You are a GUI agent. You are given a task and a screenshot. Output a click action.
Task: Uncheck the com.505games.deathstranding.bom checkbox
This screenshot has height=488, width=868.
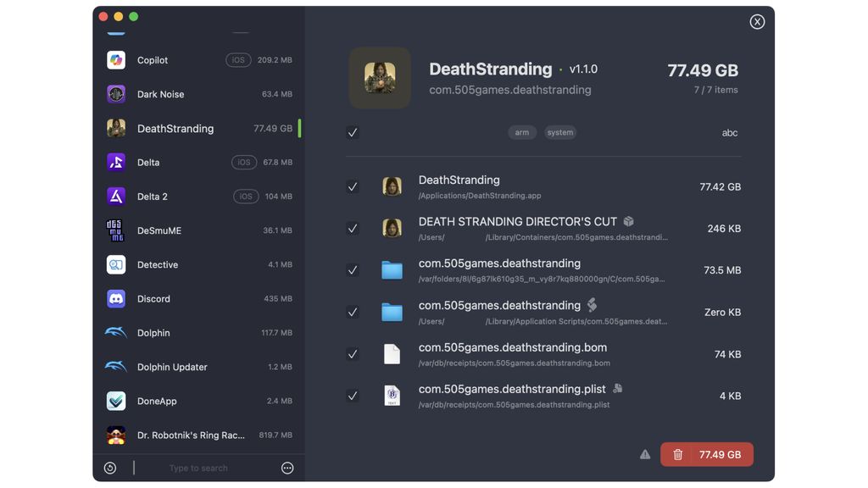click(353, 354)
